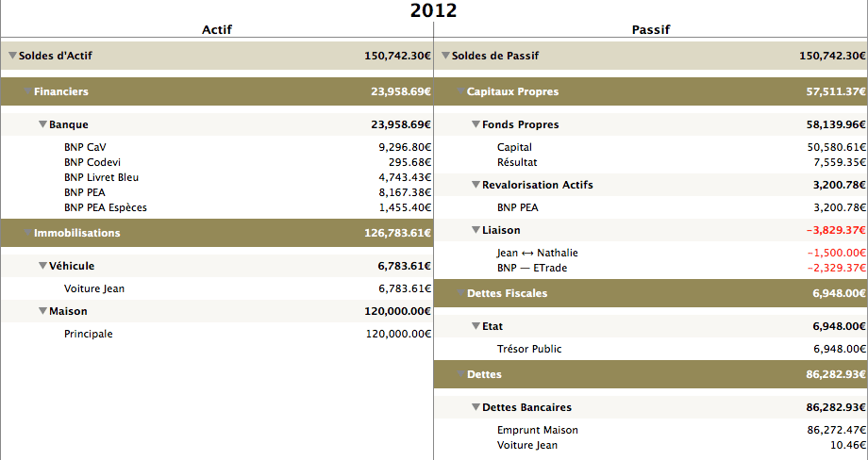Click the 58,139.96€ Fonds Propres total
This screenshot has width=868, height=460.
tap(836, 124)
